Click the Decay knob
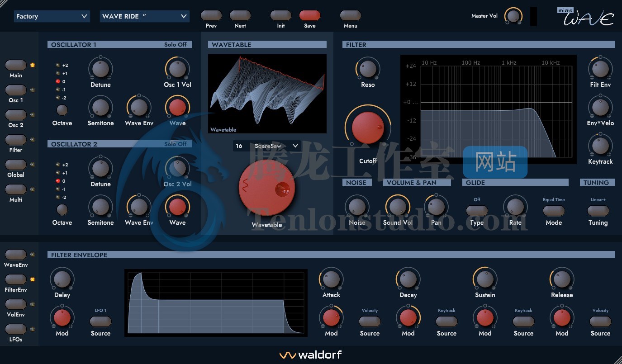 coord(408,279)
